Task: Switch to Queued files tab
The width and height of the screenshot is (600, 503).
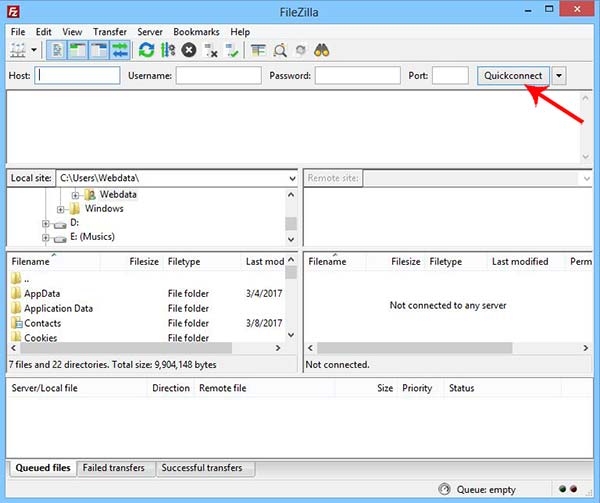Action: 43,468
